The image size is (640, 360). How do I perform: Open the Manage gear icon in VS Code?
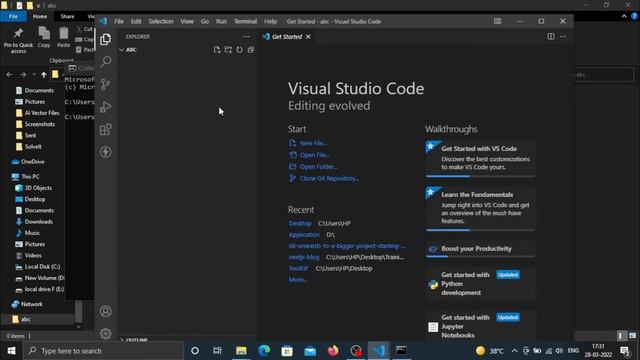(x=105, y=333)
